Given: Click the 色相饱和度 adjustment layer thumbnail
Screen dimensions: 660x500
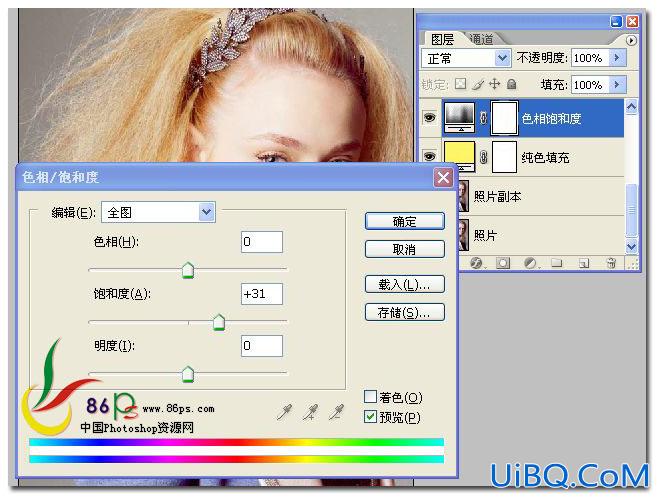Looking at the screenshot, I should pyautogui.click(x=460, y=117).
